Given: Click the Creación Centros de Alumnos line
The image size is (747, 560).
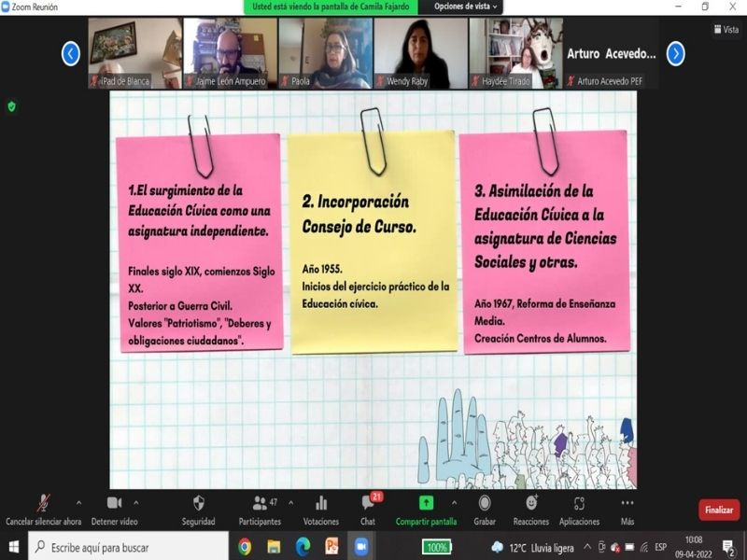Looking at the screenshot, I should tap(541, 339).
